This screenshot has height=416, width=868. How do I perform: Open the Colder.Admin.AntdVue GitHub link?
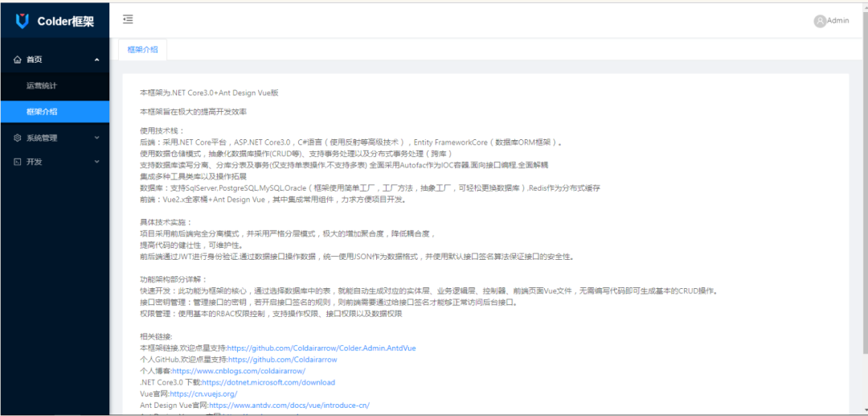pos(321,348)
